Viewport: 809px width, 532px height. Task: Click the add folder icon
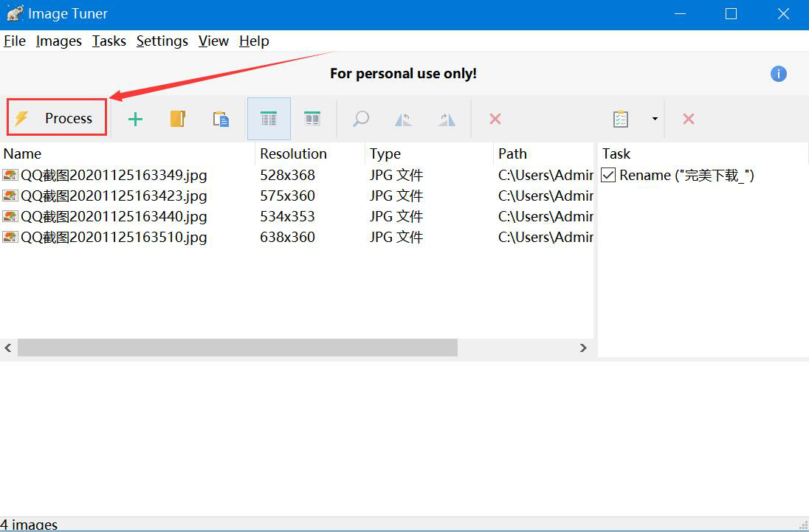178,119
